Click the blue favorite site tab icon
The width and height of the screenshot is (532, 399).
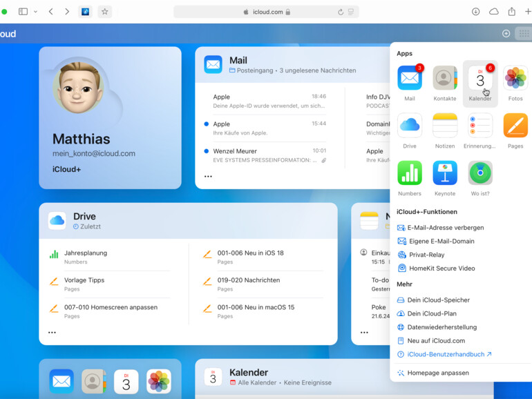point(85,12)
